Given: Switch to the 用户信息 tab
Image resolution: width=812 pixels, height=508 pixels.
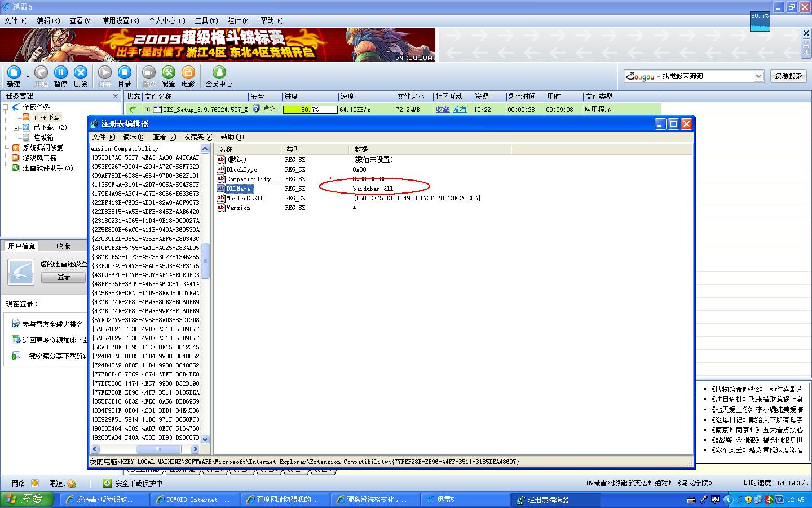Looking at the screenshot, I should (21, 246).
